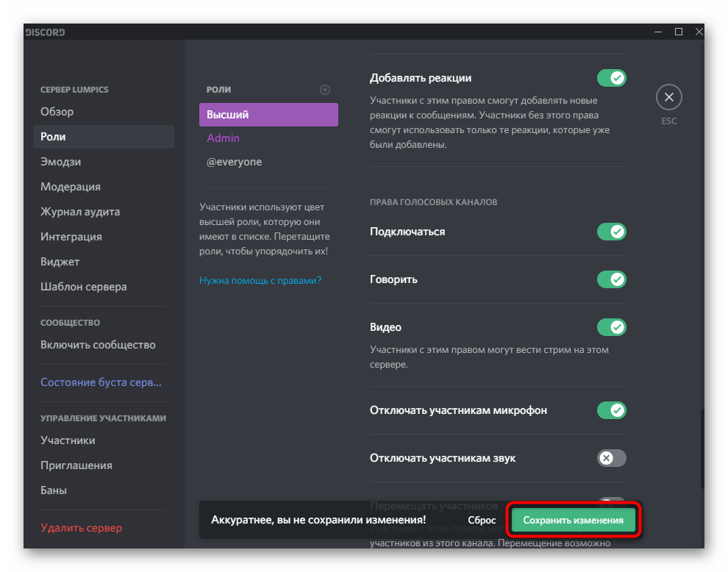Switch to the Модерация section

tap(70, 186)
